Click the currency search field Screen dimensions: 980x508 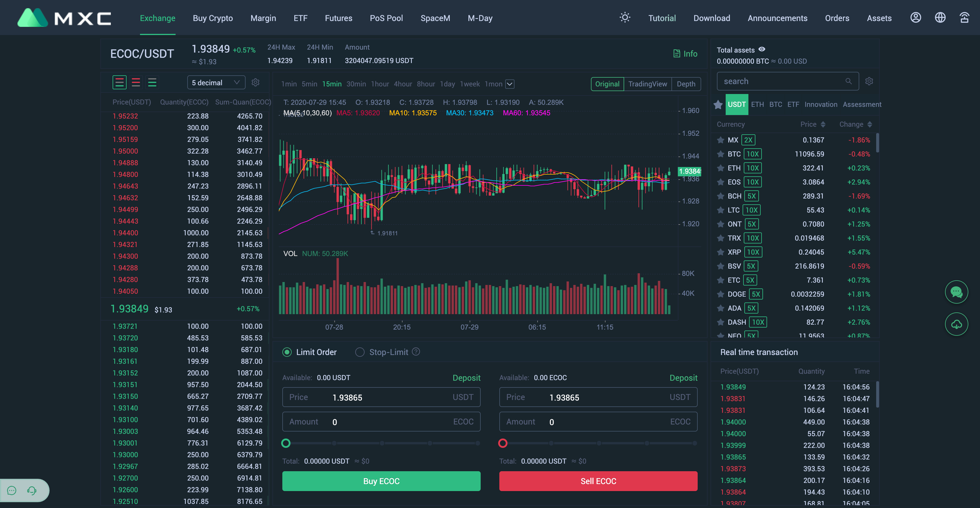(x=787, y=81)
